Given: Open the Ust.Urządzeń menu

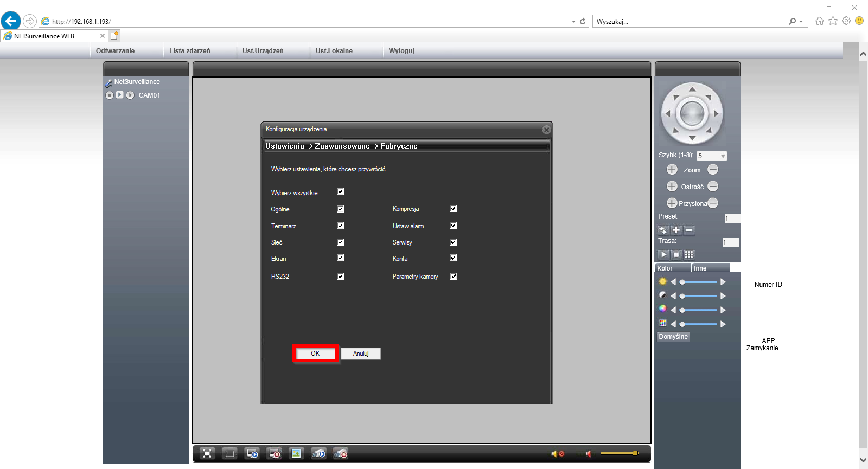Looking at the screenshot, I should coord(263,51).
